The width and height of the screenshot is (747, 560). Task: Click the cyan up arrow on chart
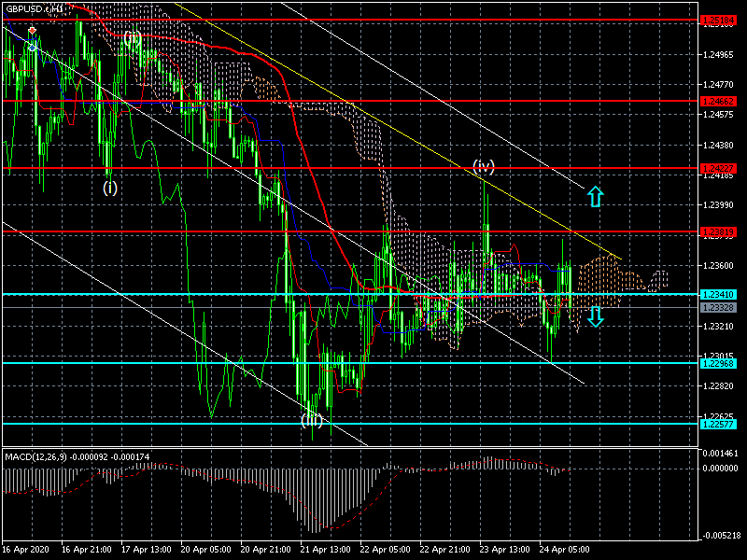596,196
